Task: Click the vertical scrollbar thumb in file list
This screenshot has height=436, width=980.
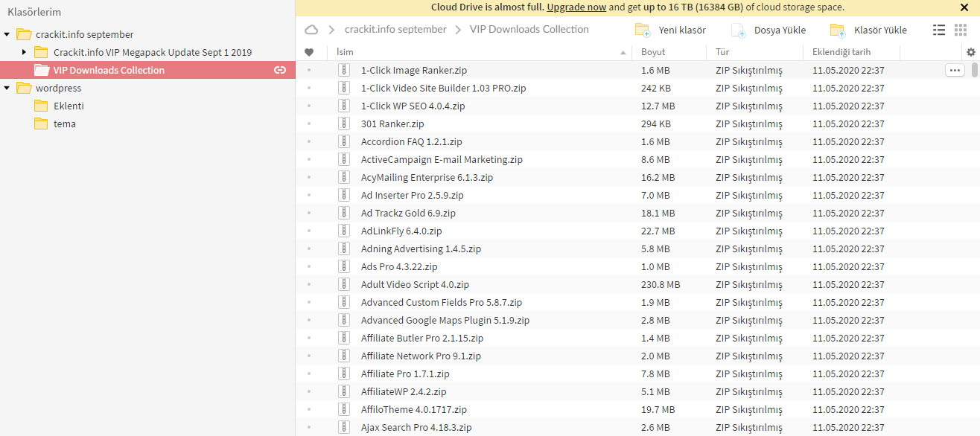Action: pos(975,70)
